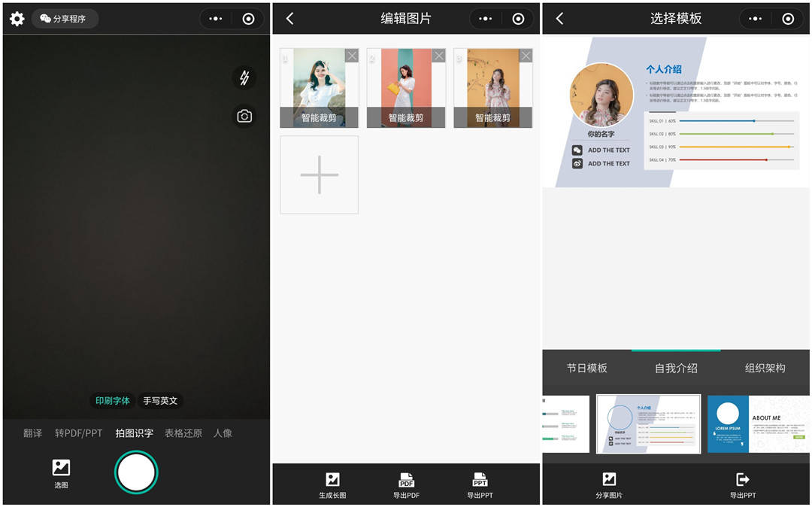Tap circle close icon on 编辑图片 screen
Screen dimensions: 812x507
518,19
